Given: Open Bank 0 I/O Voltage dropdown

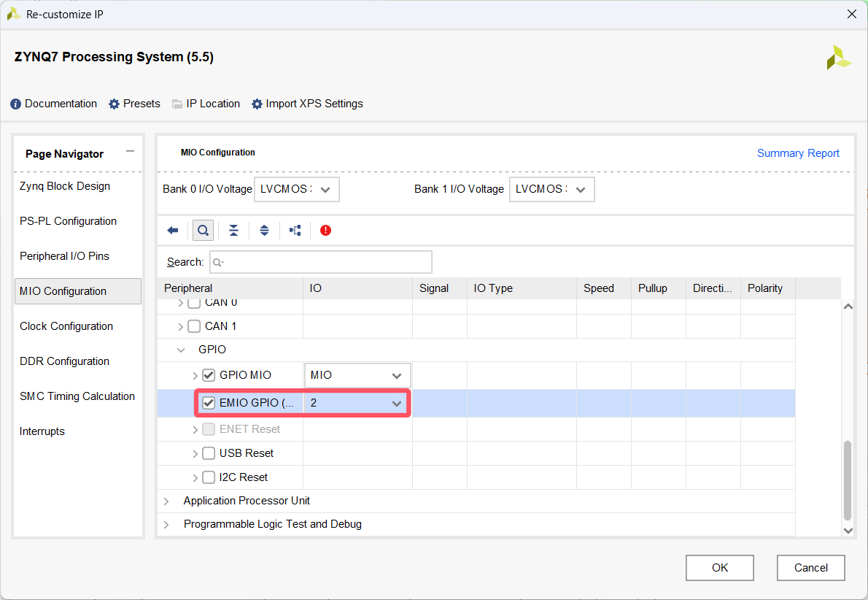Looking at the screenshot, I should click(297, 190).
